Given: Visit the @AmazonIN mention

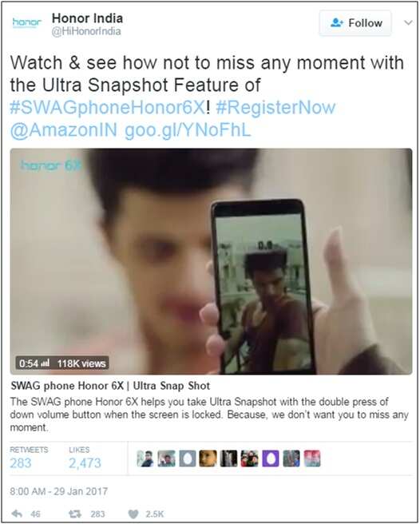Looking at the screenshot, I should (64, 130).
